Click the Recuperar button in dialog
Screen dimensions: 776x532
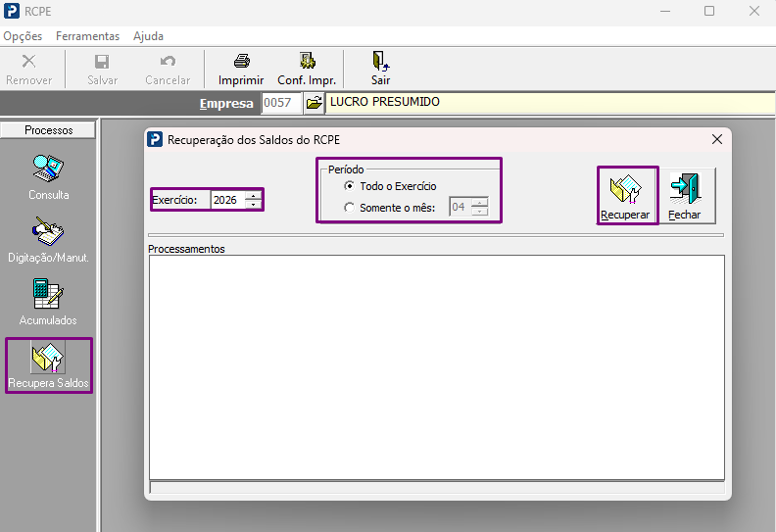pyautogui.click(x=627, y=196)
